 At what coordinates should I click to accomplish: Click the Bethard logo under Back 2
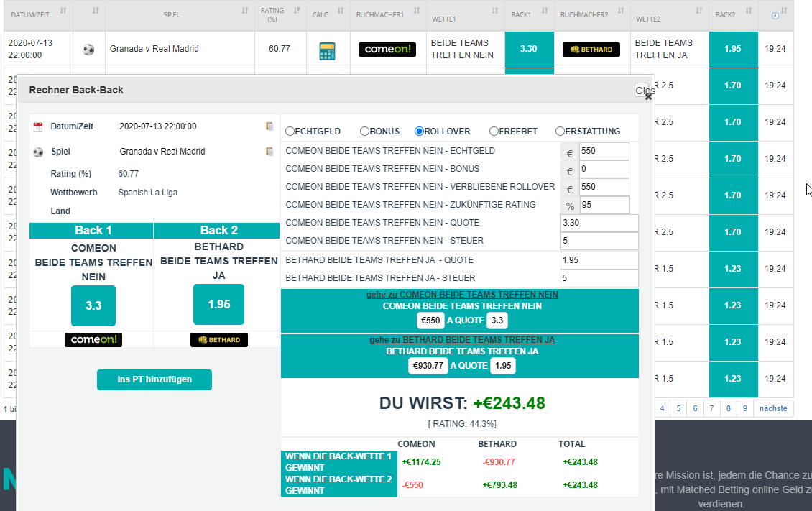[x=218, y=340]
